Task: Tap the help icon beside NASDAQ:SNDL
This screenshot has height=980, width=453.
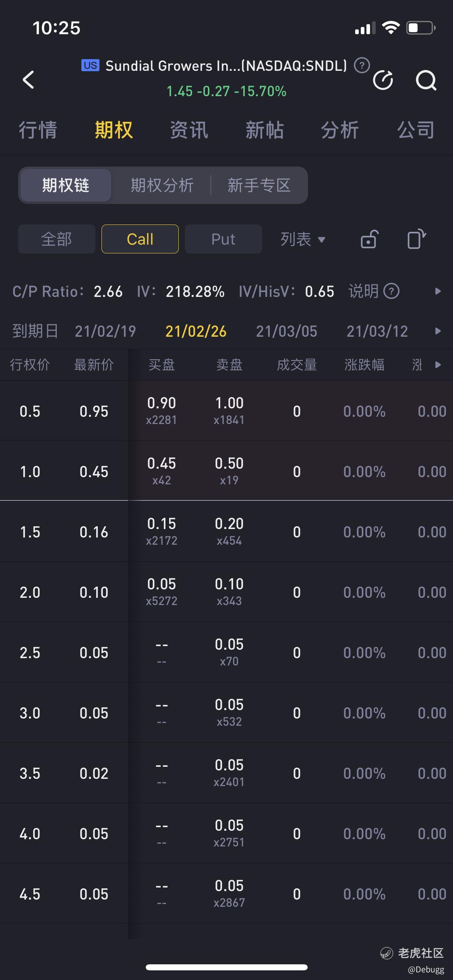Action: pos(362,65)
